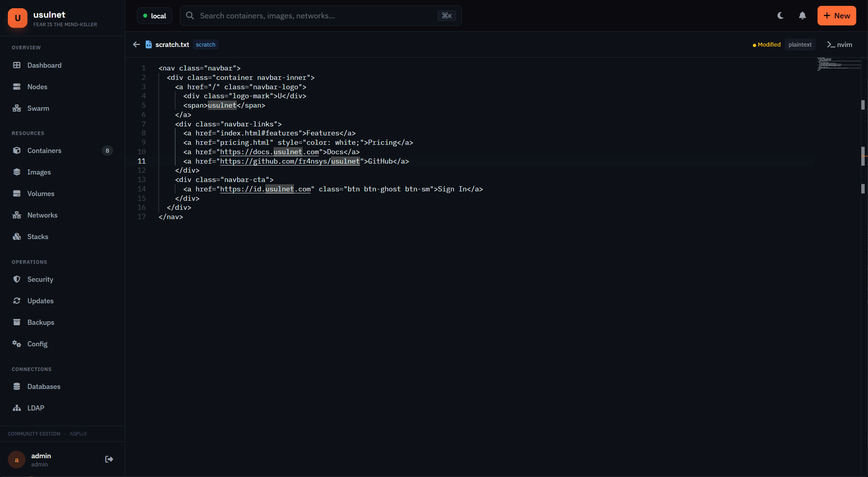Open the file in nvim

(x=839, y=45)
